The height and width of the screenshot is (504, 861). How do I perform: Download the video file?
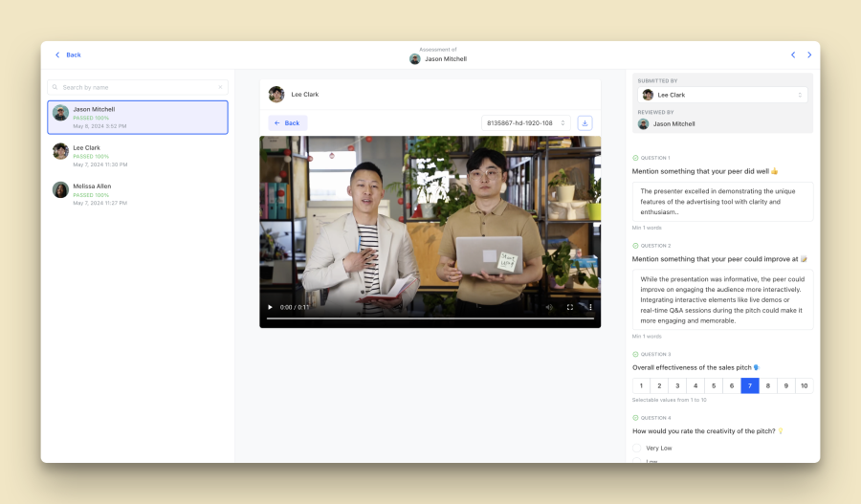click(x=585, y=123)
